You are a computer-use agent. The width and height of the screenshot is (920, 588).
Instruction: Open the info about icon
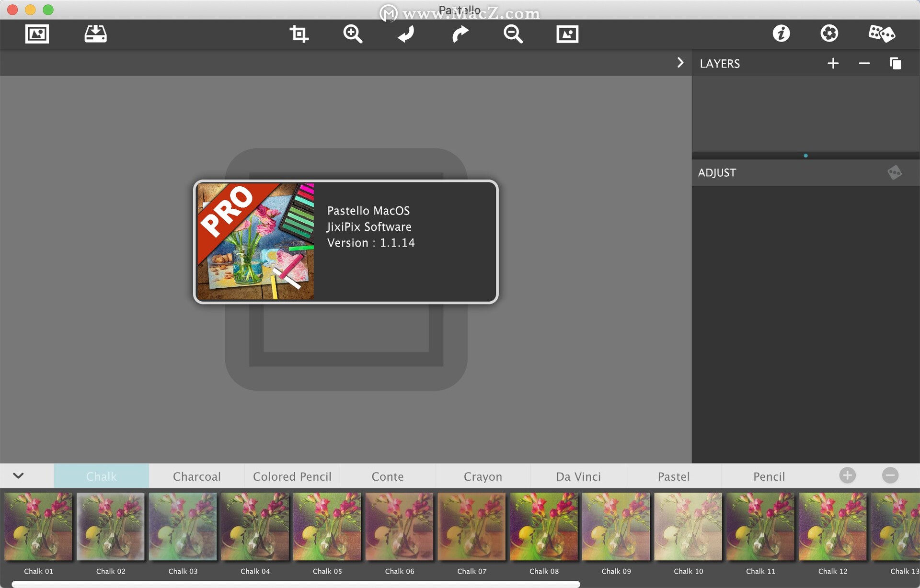pos(781,34)
